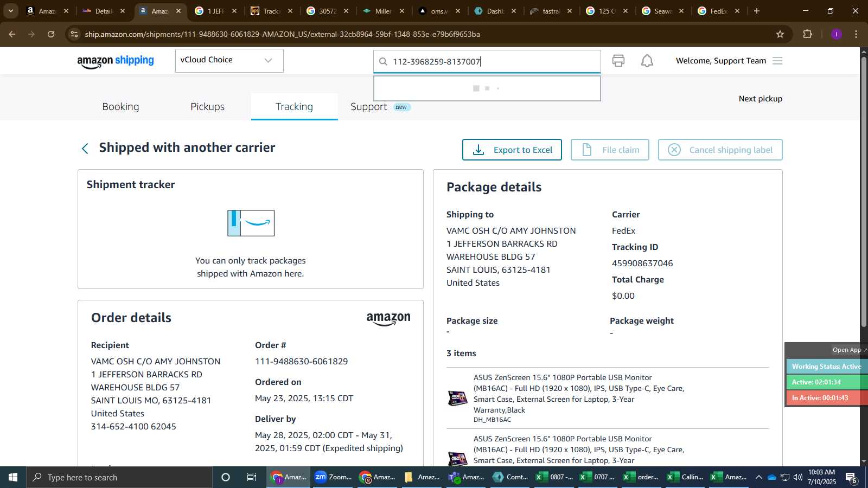Navigate back in the browser
Screen dimensions: 868x488
point(12,34)
